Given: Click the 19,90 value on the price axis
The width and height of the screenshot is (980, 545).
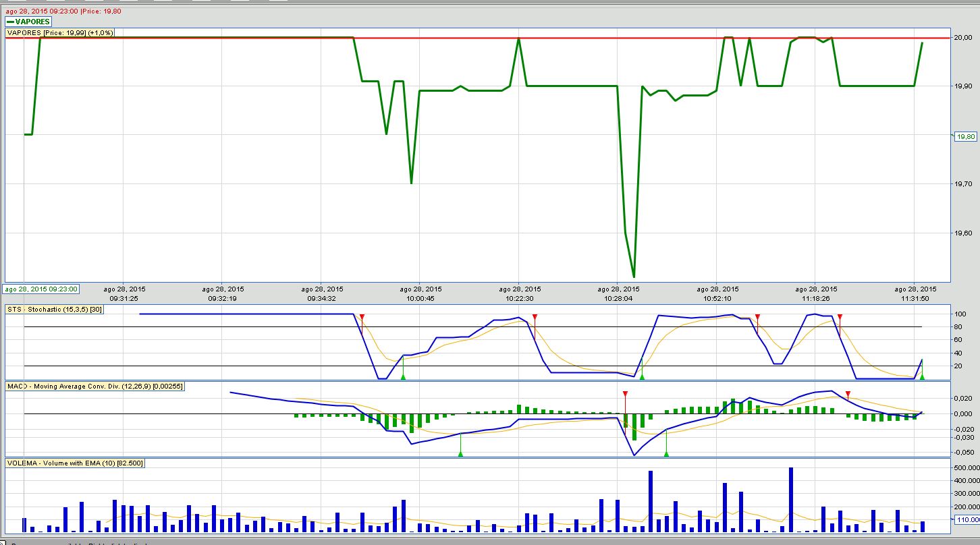Looking at the screenshot, I should [964, 86].
